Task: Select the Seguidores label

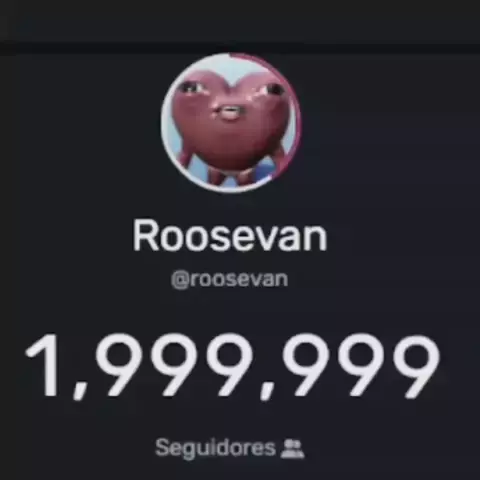Action: [x=215, y=448]
